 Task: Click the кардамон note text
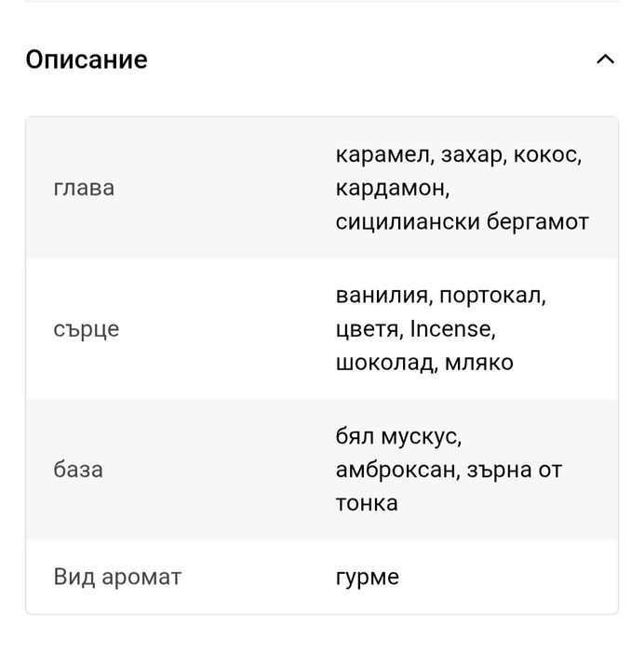[x=392, y=188]
